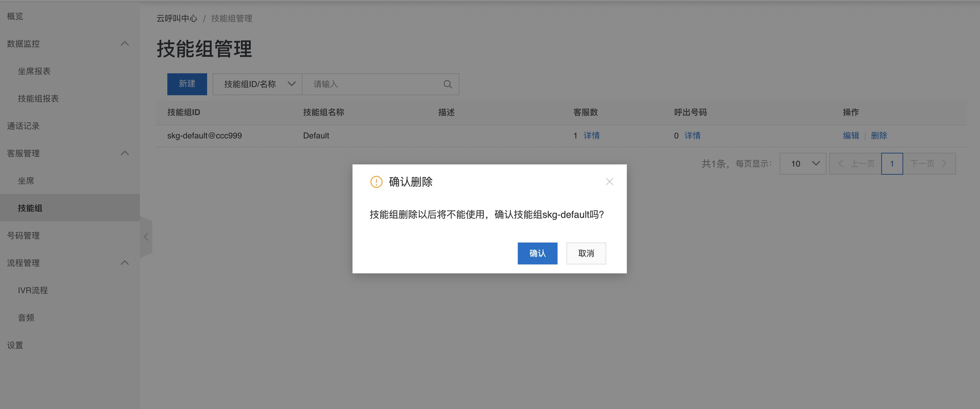
Task: Click 操作 column header
Action: tap(851, 112)
